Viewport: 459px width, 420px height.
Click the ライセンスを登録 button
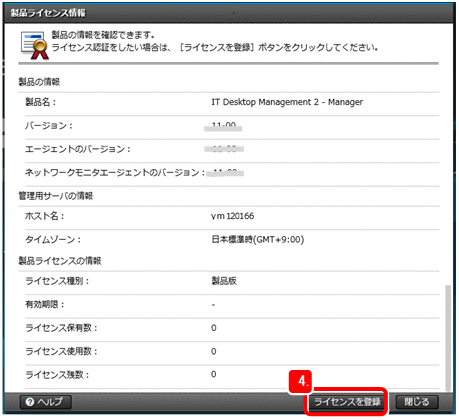click(x=347, y=402)
